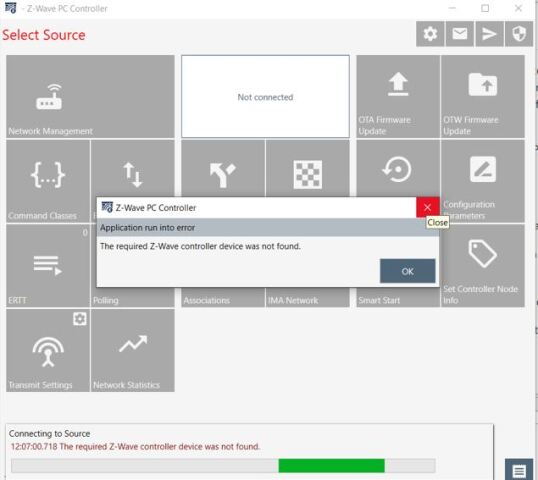Open the log list icon at bottom right
538x480 pixels.
click(x=519, y=470)
